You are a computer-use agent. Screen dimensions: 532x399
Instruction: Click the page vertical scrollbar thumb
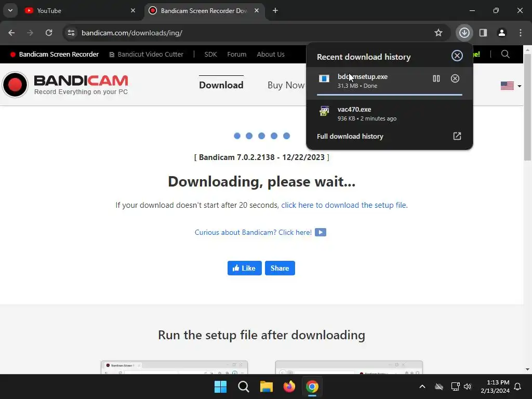click(528, 107)
